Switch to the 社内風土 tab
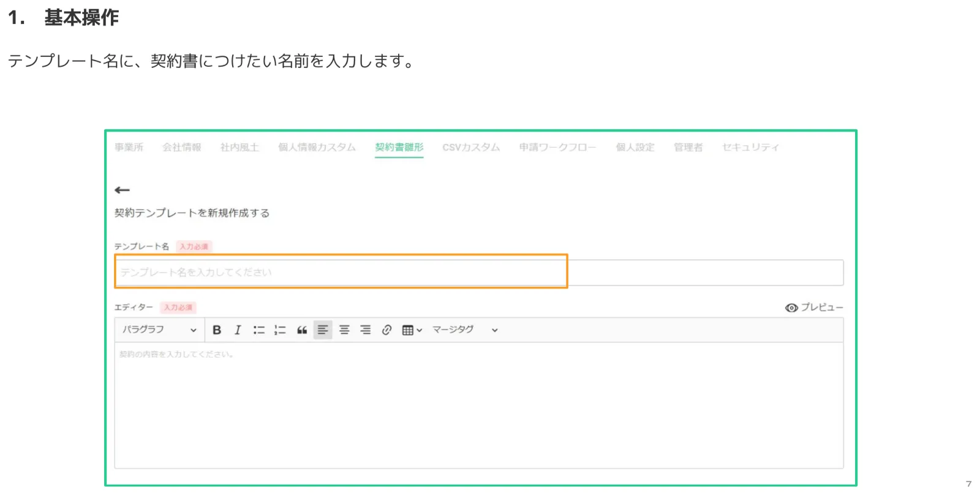Screen dimensions: 980x495 point(239,147)
